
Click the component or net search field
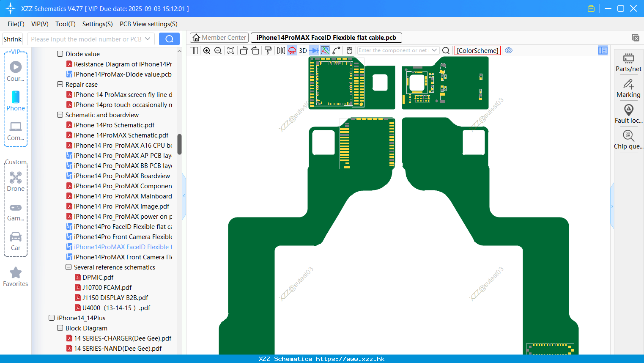[x=394, y=50]
